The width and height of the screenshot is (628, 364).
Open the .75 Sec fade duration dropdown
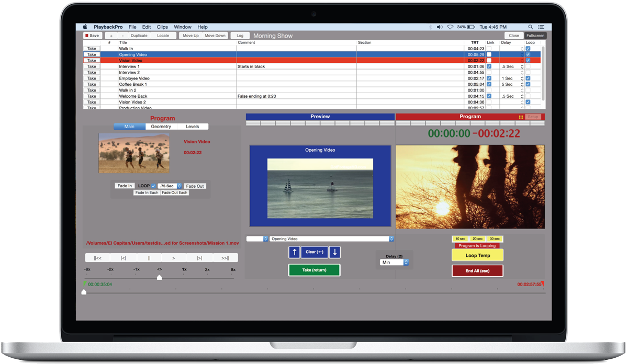click(x=170, y=186)
